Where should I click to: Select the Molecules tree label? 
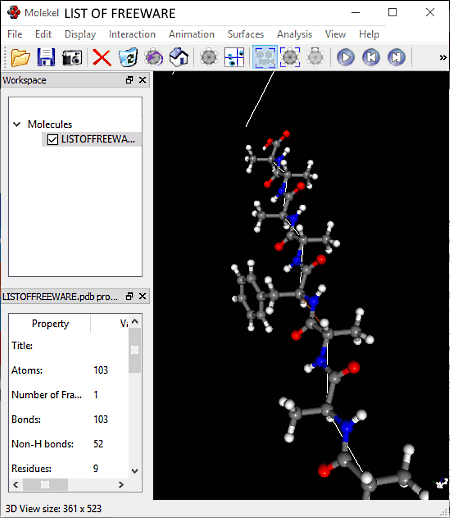(x=50, y=124)
